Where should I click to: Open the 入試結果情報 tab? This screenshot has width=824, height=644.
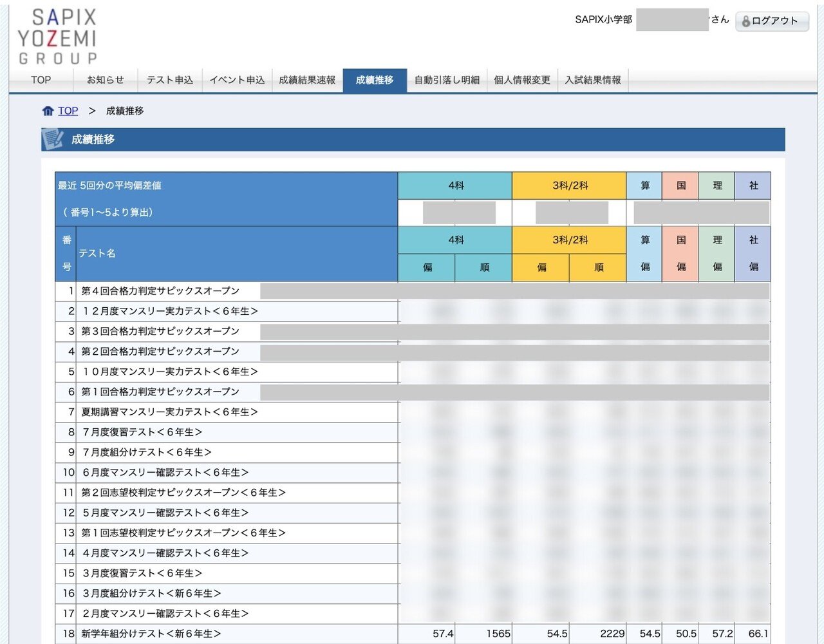(593, 80)
